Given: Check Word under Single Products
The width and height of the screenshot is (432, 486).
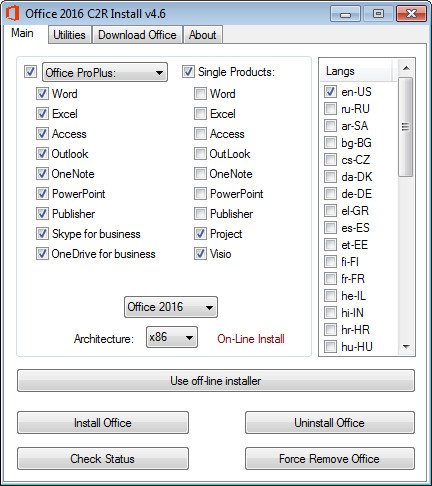Looking at the screenshot, I should pyautogui.click(x=200, y=94).
